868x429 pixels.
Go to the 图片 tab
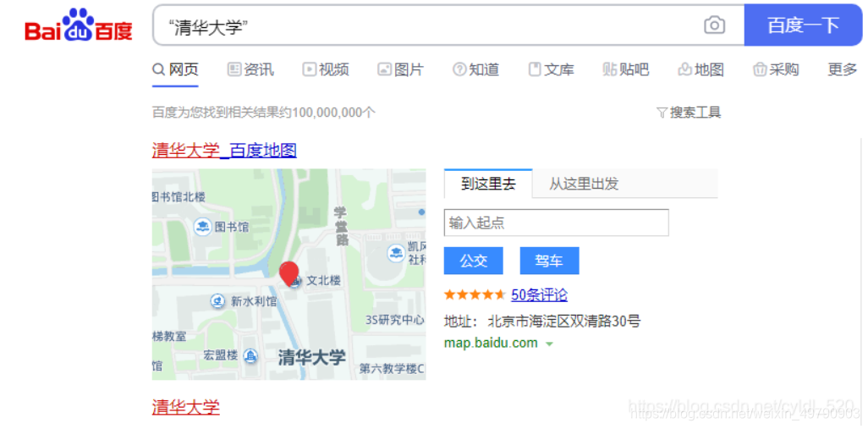[x=400, y=69]
